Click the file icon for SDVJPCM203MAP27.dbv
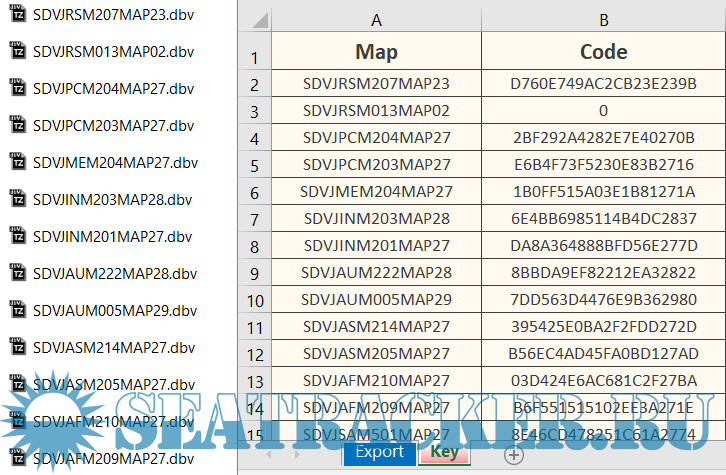This screenshot has width=726, height=475. click(17, 125)
